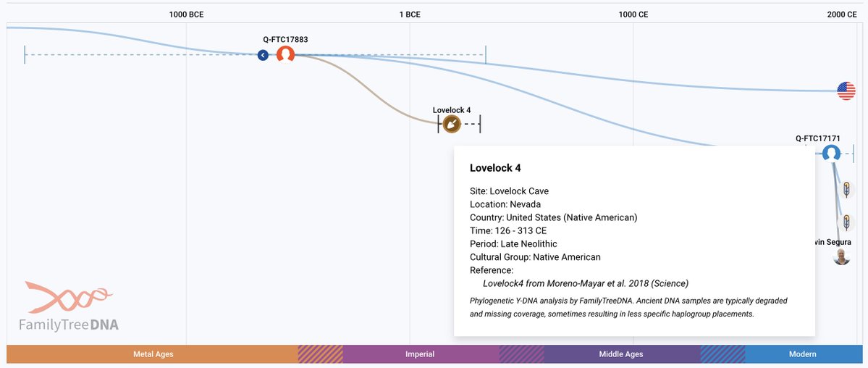Click the 'Country: United States (Native American)' line

[554, 218]
